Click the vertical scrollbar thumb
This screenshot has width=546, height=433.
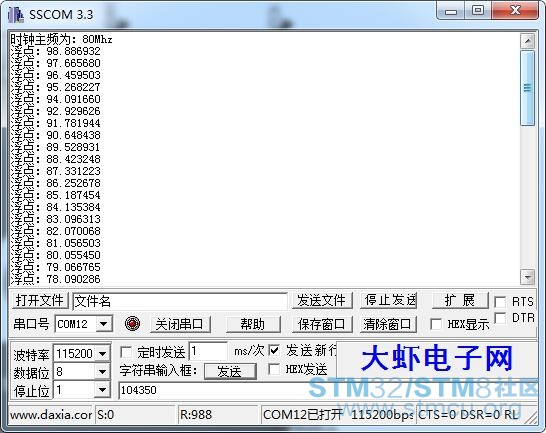528,88
